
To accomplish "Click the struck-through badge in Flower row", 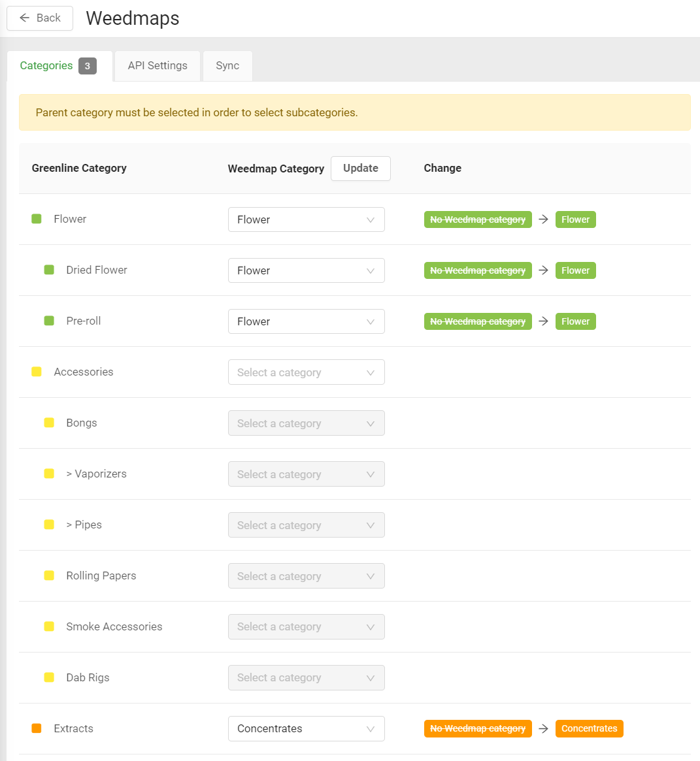I will coord(478,219).
